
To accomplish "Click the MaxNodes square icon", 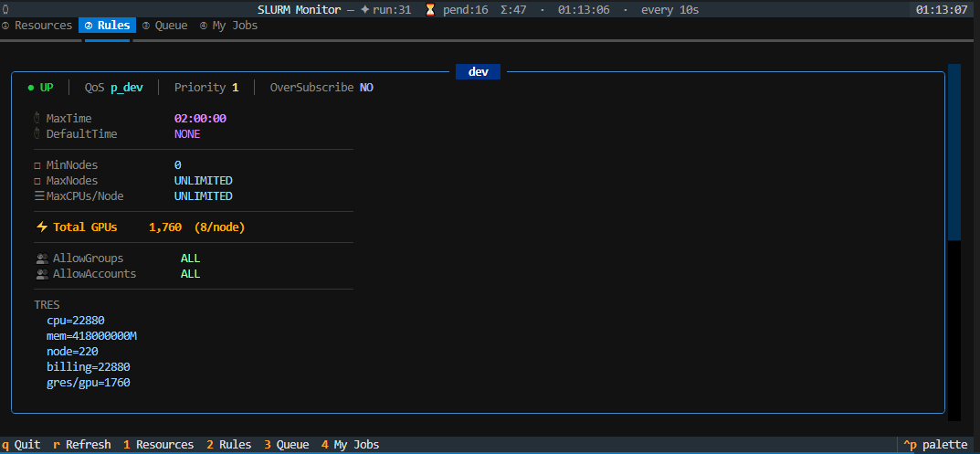I will pos(37,182).
